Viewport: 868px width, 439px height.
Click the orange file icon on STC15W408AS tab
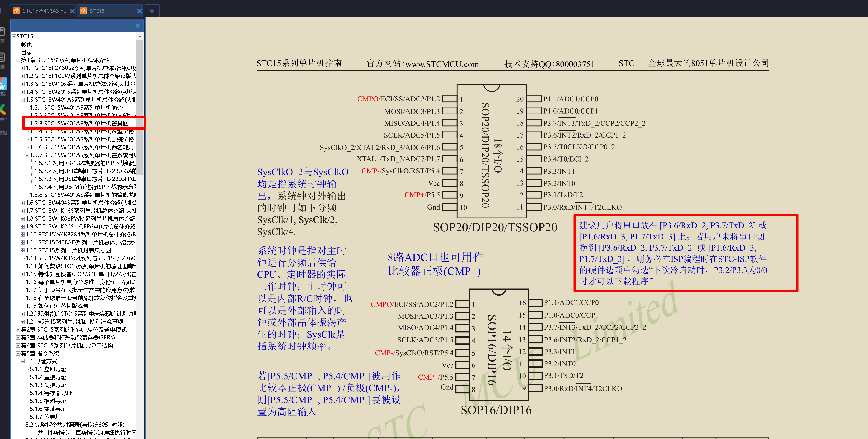(x=16, y=11)
